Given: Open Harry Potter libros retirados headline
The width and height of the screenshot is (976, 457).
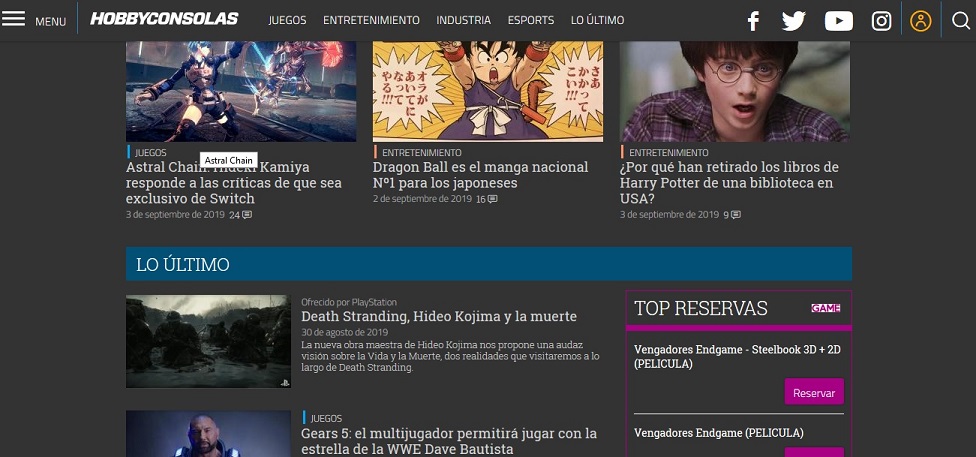Looking at the screenshot, I should pos(729,183).
